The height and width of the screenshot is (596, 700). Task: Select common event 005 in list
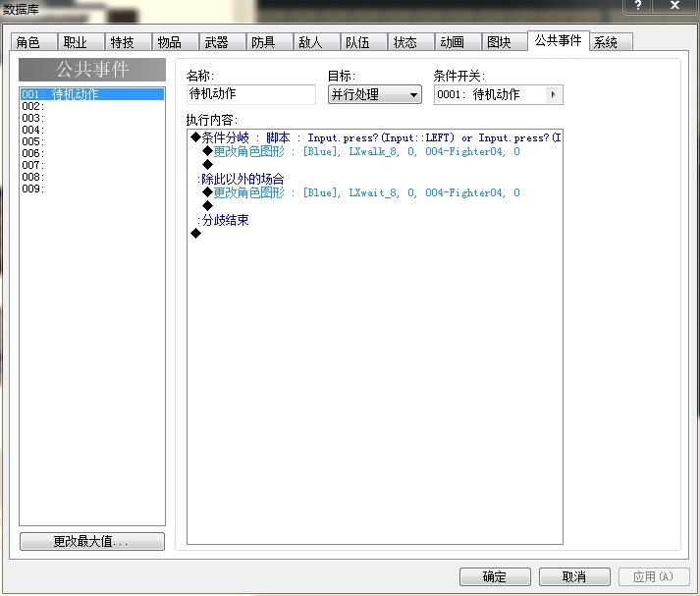click(x=92, y=141)
